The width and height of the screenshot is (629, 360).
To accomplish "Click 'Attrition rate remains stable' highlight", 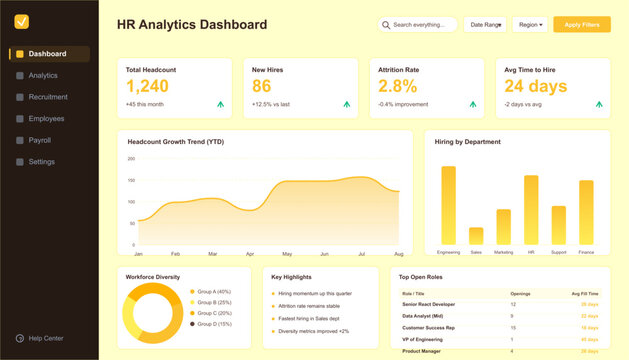I will pyautogui.click(x=309, y=306).
